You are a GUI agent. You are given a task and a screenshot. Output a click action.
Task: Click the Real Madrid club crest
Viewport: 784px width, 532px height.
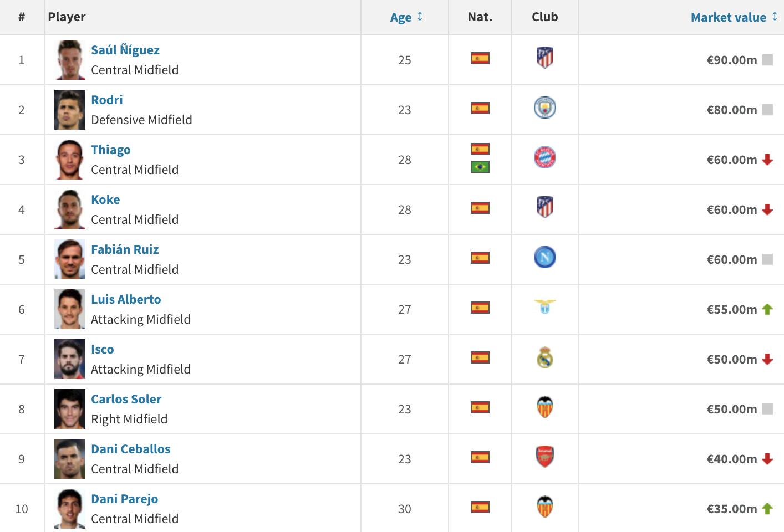point(544,357)
